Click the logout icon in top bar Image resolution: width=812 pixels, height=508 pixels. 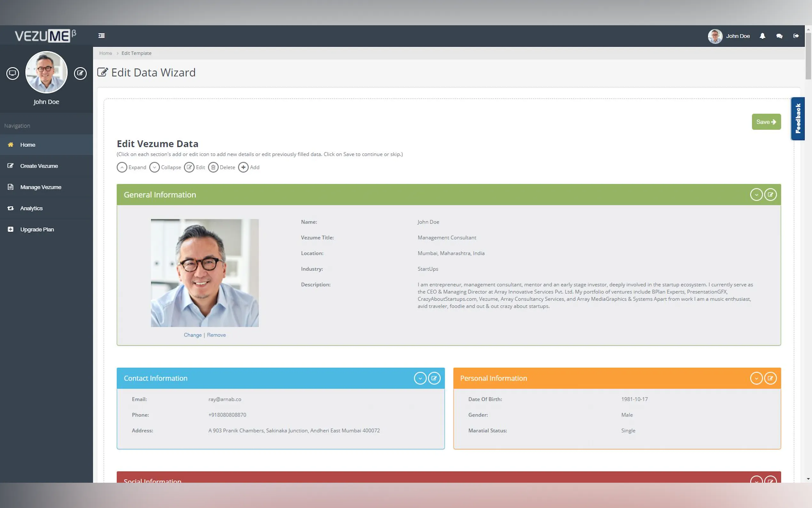(x=796, y=36)
